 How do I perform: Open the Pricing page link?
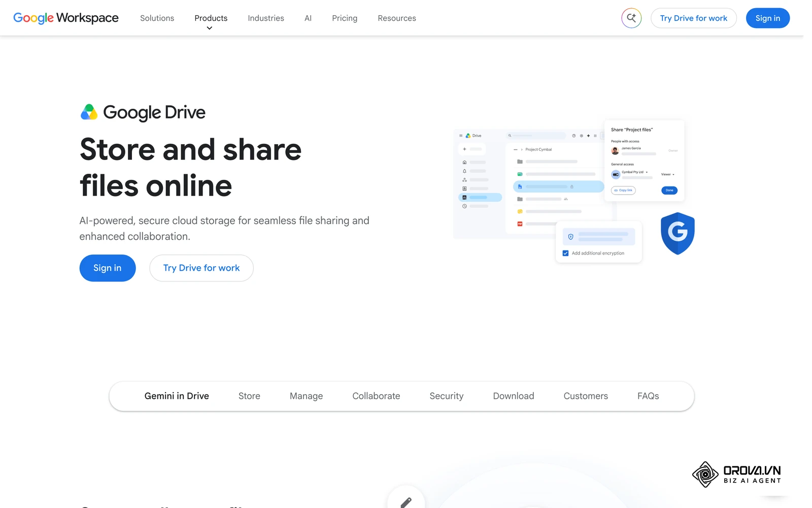(345, 18)
